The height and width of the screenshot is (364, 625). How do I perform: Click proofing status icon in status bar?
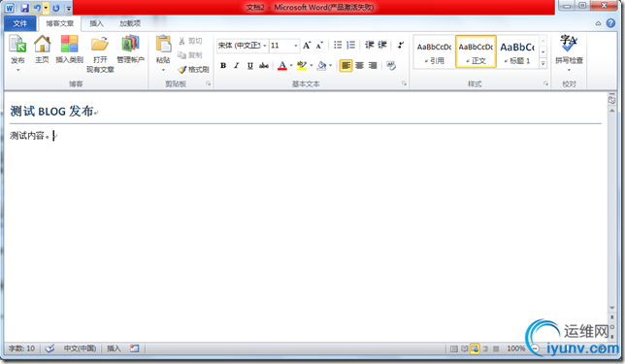pos(49,348)
